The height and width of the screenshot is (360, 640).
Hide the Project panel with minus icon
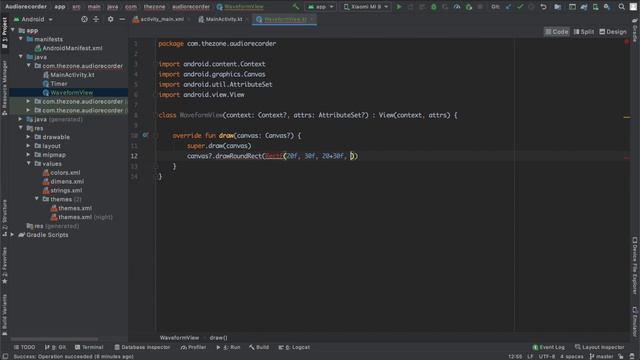(x=122, y=19)
